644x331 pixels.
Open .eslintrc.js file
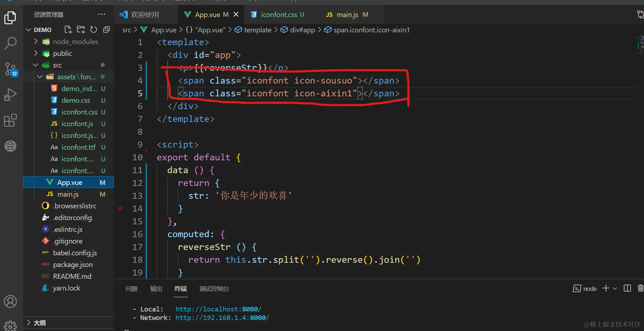point(68,229)
